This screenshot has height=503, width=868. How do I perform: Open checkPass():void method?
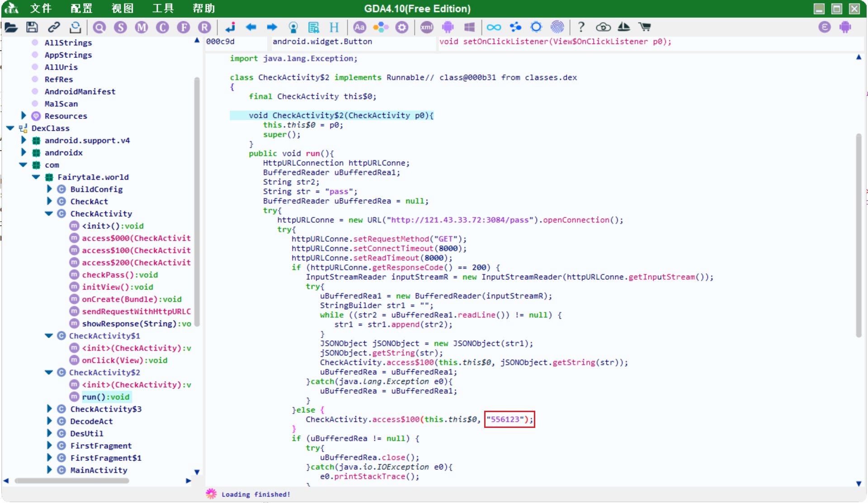pyautogui.click(x=120, y=275)
